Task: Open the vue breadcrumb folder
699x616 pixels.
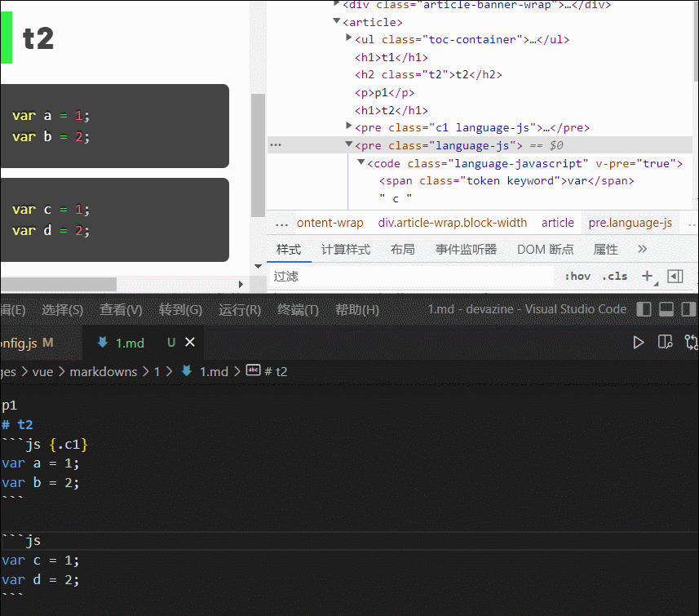Action: [x=42, y=371]
